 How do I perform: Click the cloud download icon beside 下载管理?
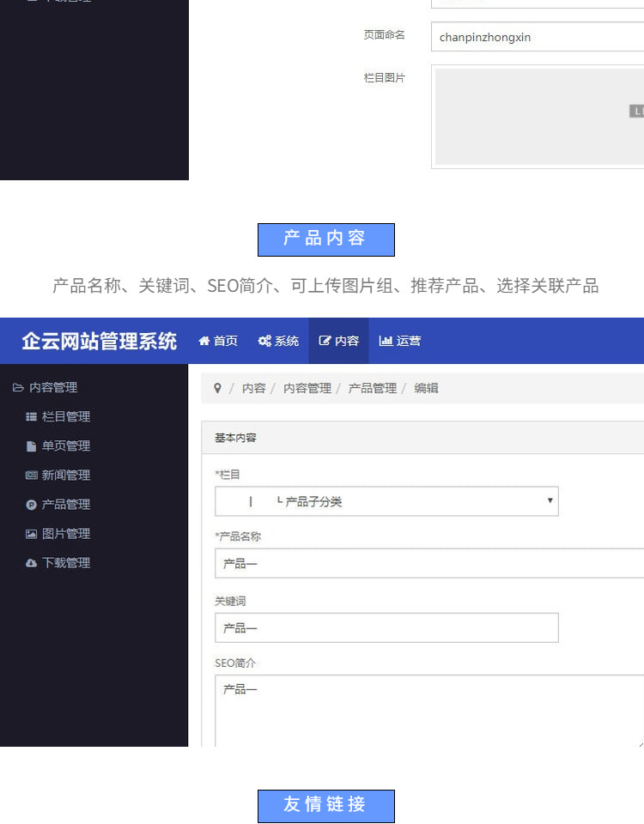tap(32, 563)
